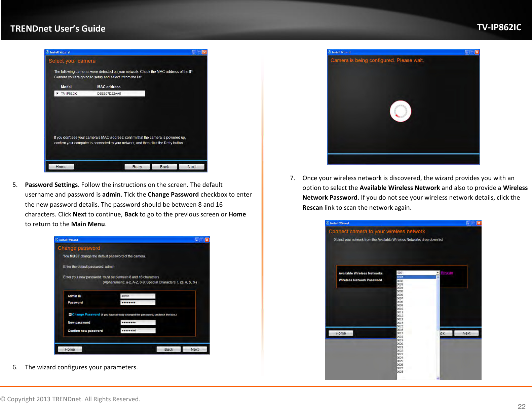The image size is (532, 409).
Task: Close the Camera is being configured window
Action: point(477,52)
